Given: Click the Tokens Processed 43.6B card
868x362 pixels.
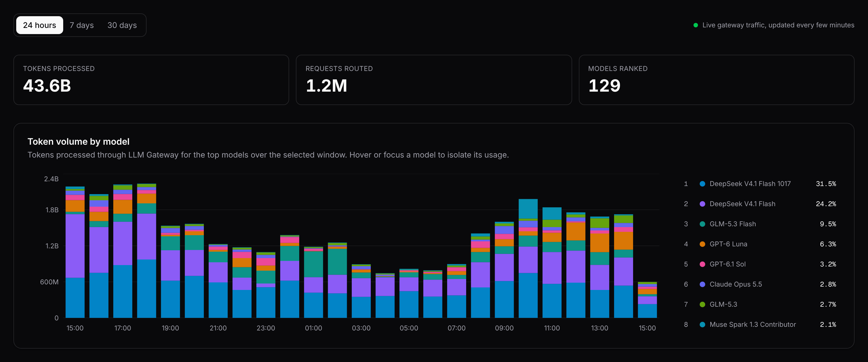Looking at the screenshot, I should pos(151,80).
